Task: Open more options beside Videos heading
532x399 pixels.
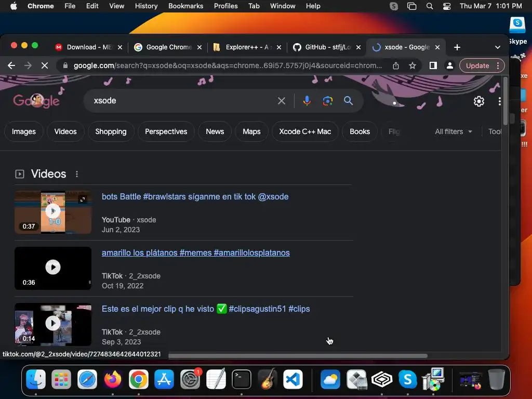Action: (77, 174)
